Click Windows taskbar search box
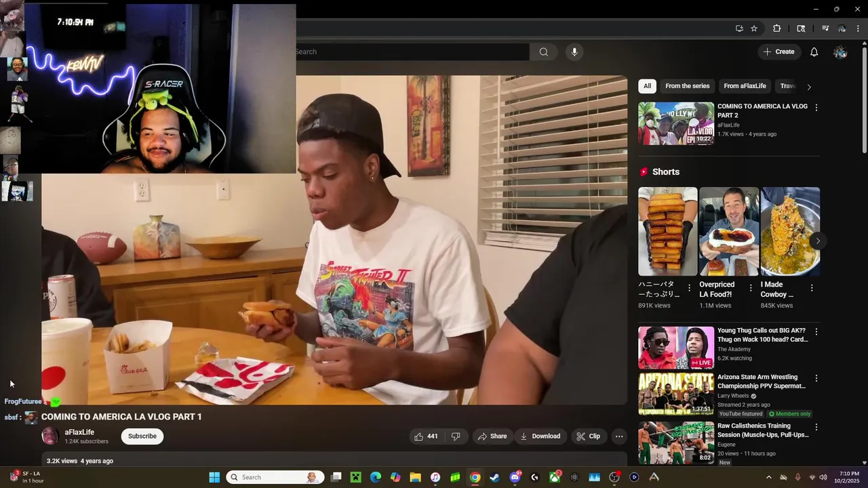 point(275,477)
